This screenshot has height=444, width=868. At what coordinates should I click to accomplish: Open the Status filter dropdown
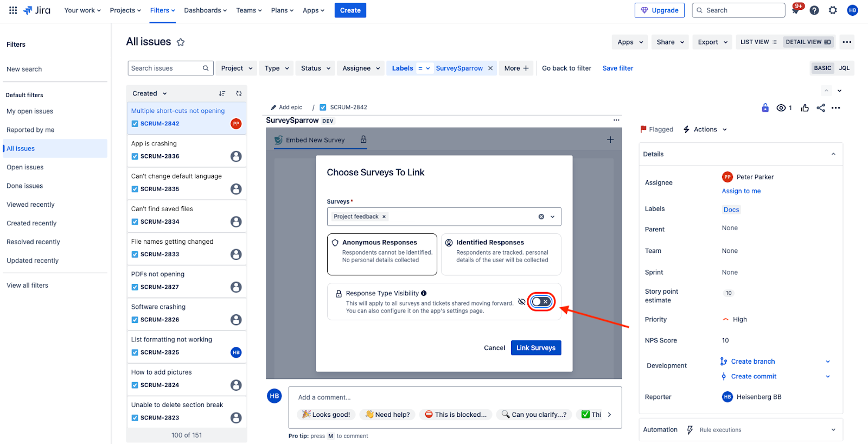[x=316, y=68]
